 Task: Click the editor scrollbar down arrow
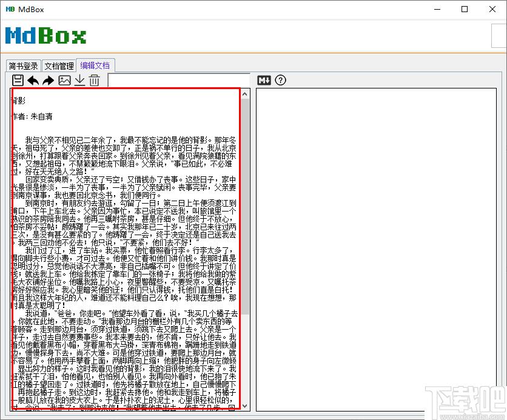[245, 406]
